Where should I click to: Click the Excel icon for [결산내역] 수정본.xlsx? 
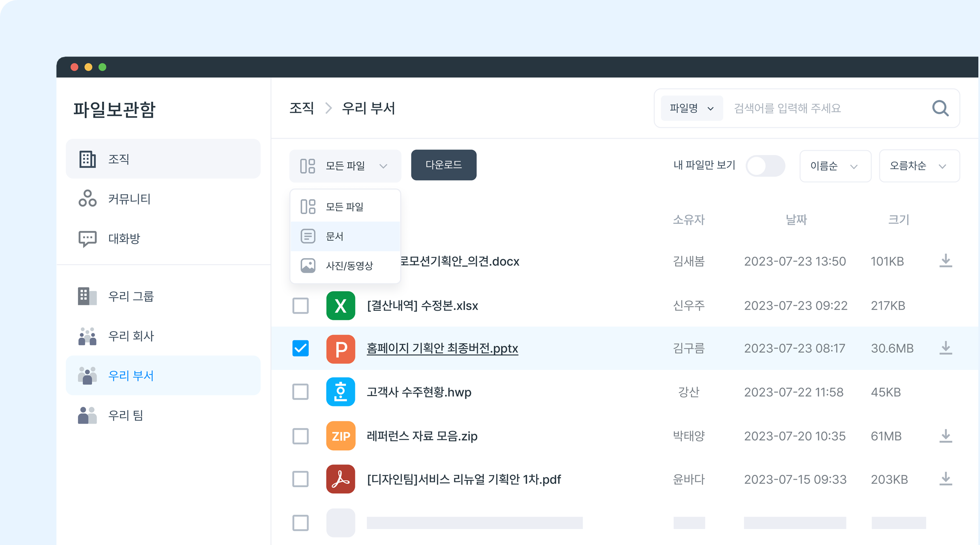[x=341, y=306]
